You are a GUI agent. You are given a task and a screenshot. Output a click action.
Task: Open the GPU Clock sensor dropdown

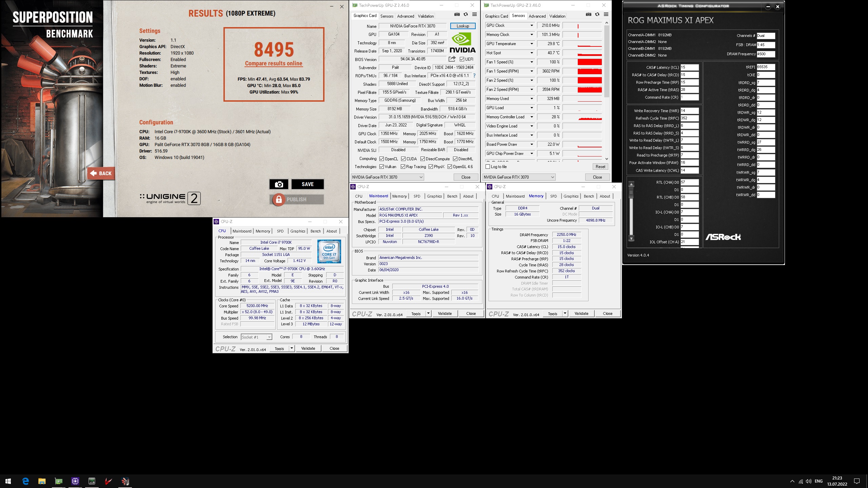click(531, 25)
